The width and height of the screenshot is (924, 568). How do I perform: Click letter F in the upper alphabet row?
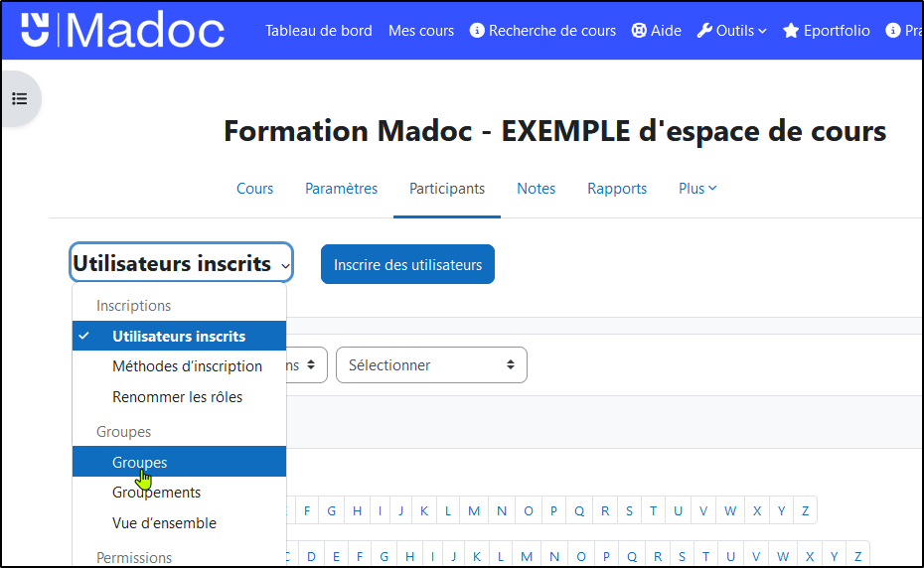pyautogui.click(x=307, y=510)
